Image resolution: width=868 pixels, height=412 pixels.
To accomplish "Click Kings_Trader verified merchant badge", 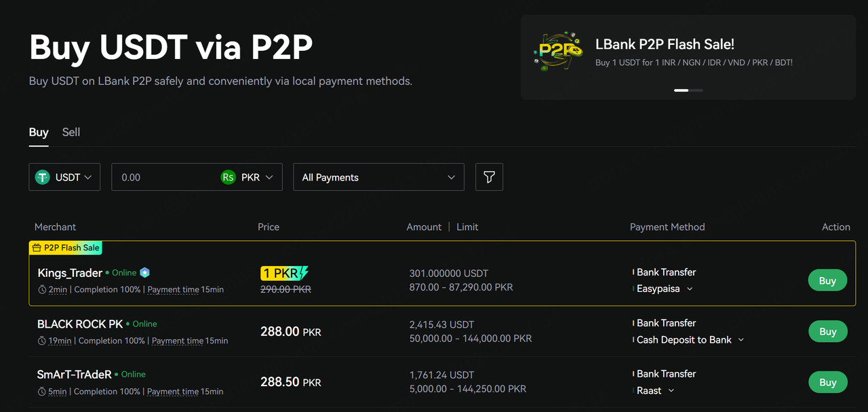I will pos(144,273).
